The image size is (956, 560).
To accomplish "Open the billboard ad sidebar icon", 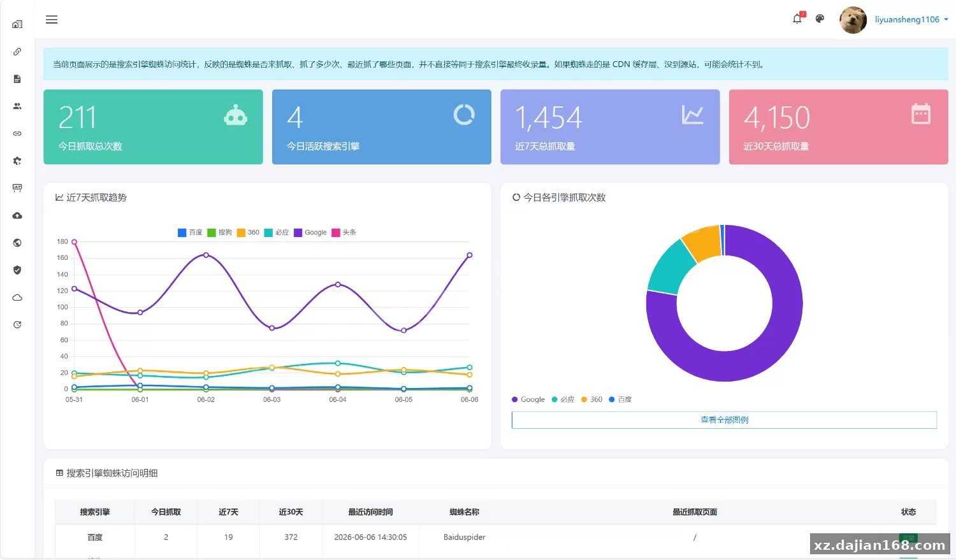I will pos(17,188).
